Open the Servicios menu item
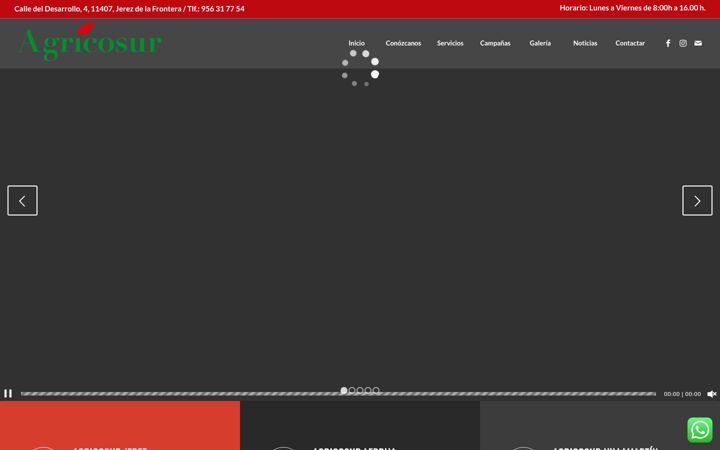720x450 pixels. 450,43
